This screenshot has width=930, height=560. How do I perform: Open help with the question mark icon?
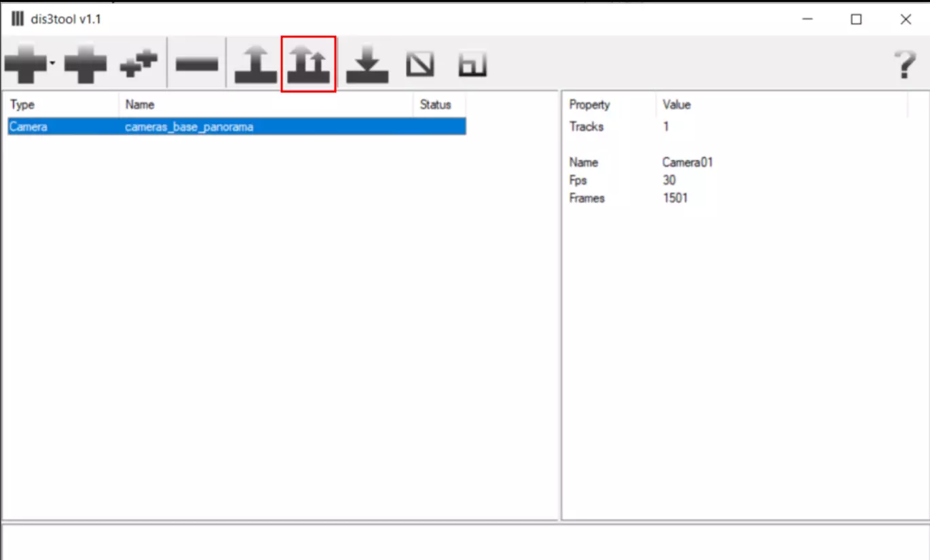[x=905, y=64]
